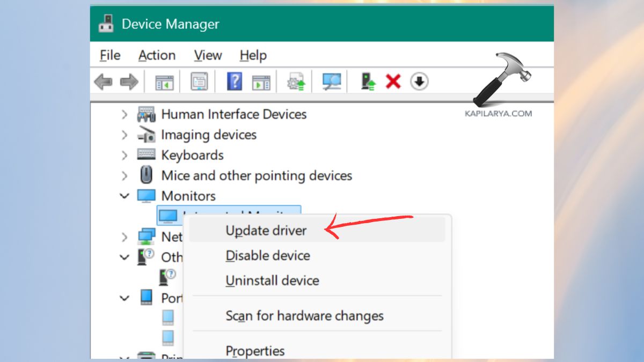This screenshot has height=362, width=644.
Task: Click the Mice and other pointing devices item
Action: [x=257, y=175]
